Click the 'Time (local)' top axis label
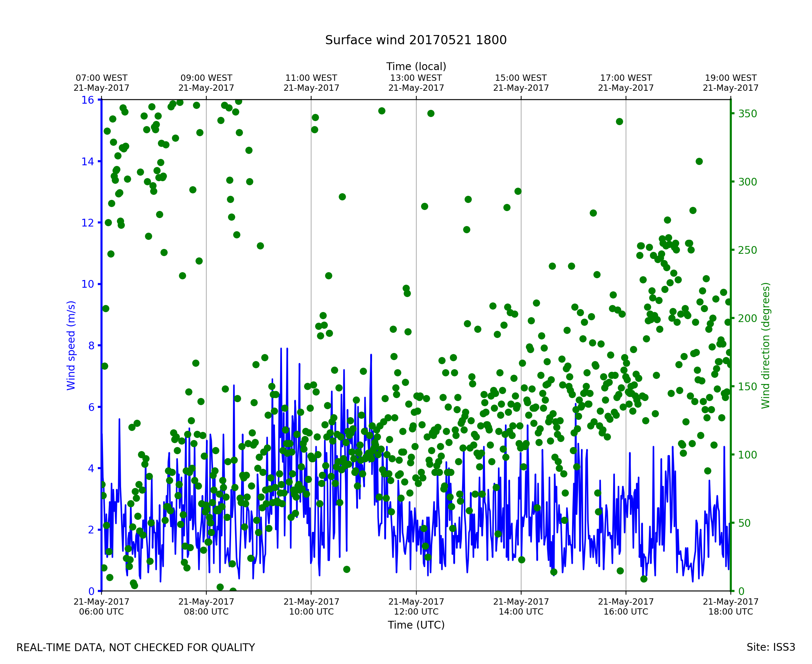This screenshot has height=664, width=812. [x=416, y=66]
